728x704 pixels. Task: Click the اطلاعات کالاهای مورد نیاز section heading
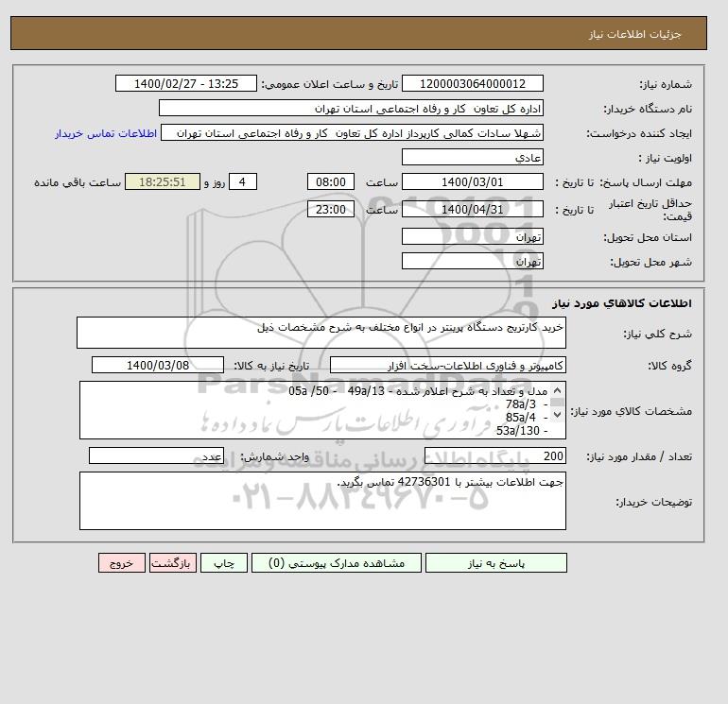click(x=622, y=303)
